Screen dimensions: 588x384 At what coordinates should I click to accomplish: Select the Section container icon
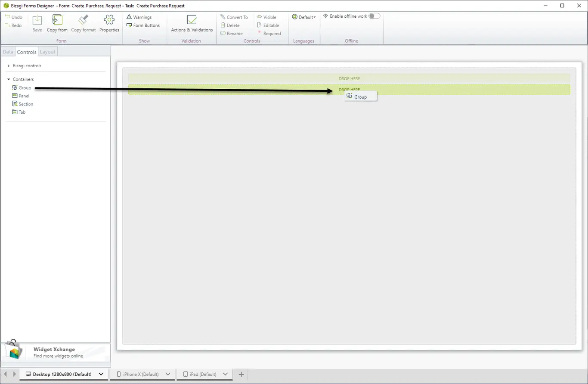[15, 104]
